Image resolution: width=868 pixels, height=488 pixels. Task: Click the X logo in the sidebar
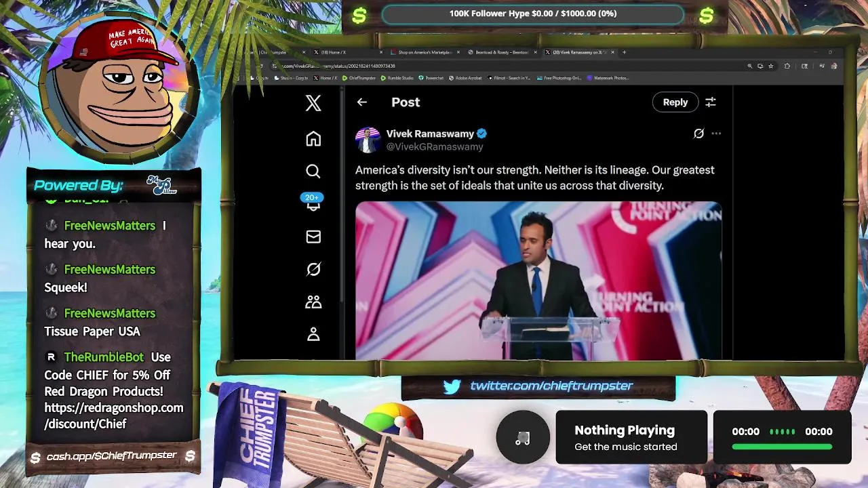[313, 103]
